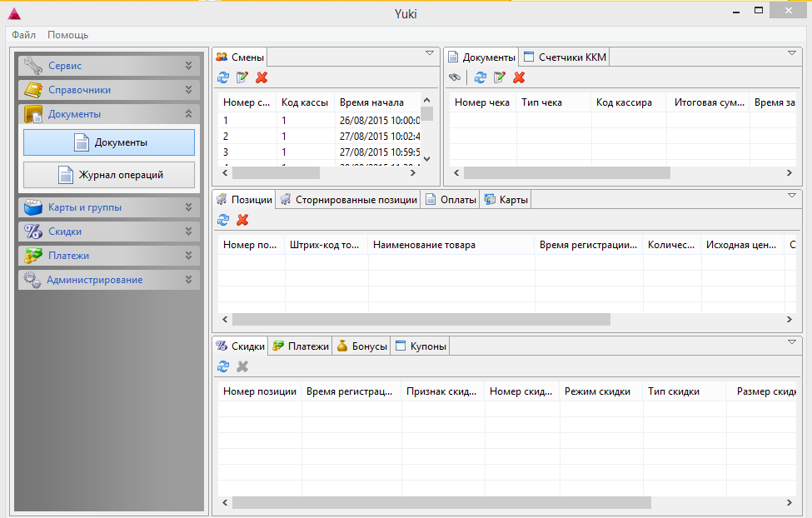The width and height of the screenshot is (812, 518).
Task: Select the Смены tab
Action: tap(240, 57)
